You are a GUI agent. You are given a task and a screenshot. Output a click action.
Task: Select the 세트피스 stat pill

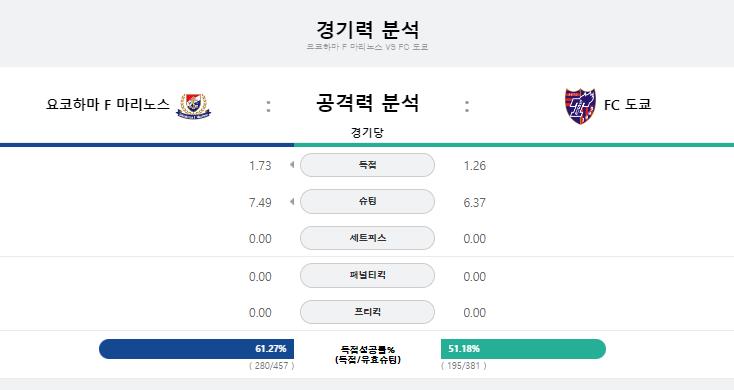367,238
